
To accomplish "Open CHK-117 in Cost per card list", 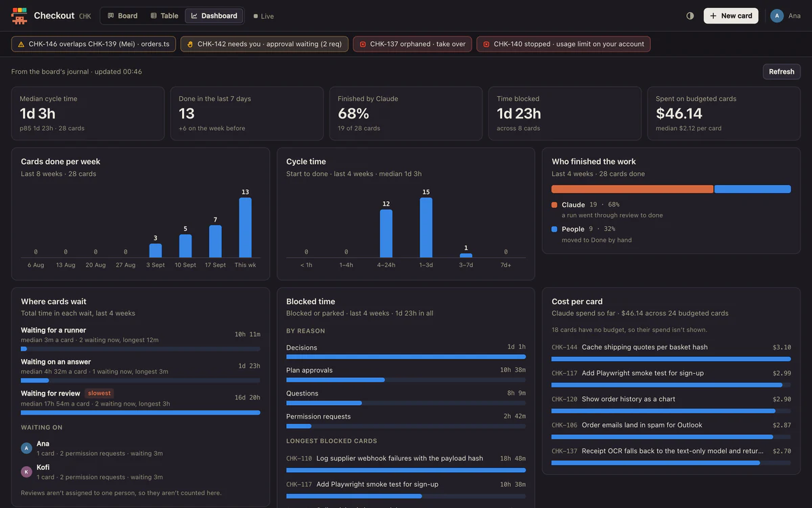I will 671,377.
